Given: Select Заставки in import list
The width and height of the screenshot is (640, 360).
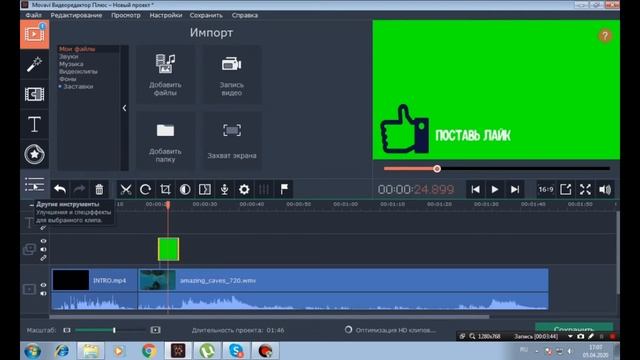Looking at the screenshot, I should tap(78, 86).
